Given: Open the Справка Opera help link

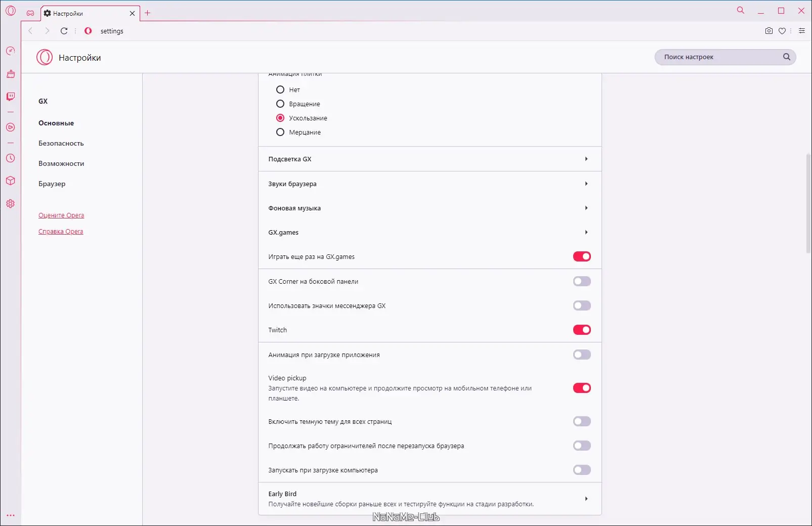Looking at the screenshot, I should click(x=61, y=232).
